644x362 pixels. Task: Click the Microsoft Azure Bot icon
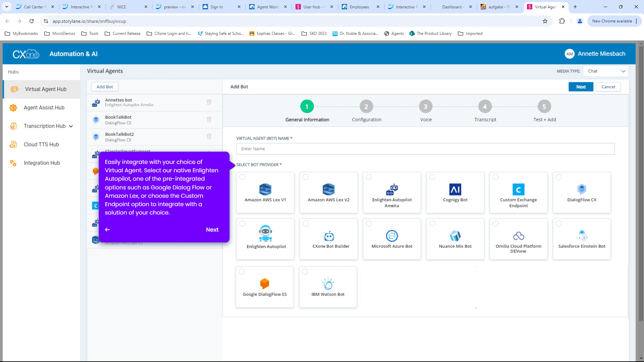(x=392, y=236)
